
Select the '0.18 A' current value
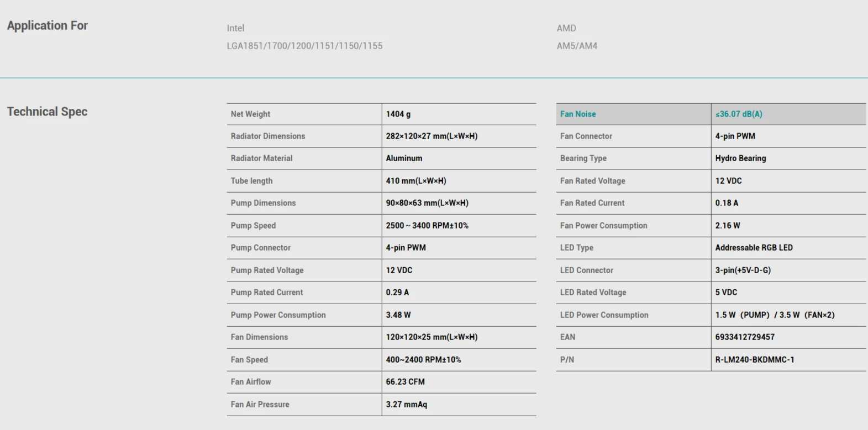click(727, 203)
